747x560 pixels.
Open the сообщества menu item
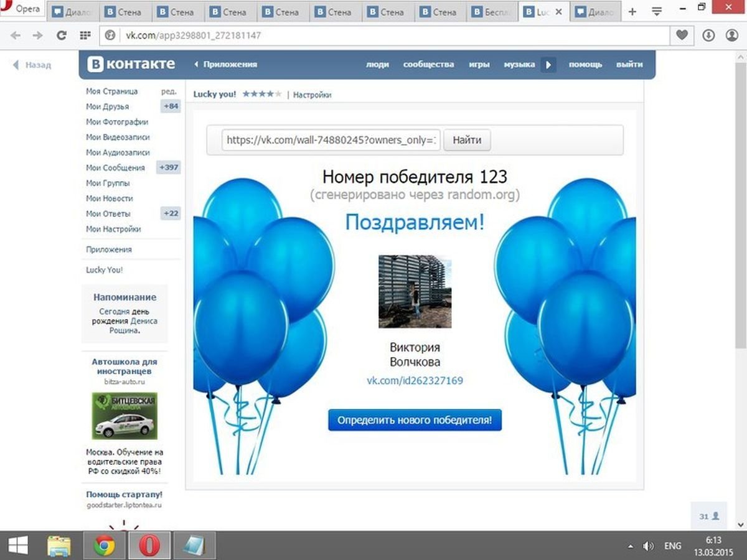click(x=428, y=64)
